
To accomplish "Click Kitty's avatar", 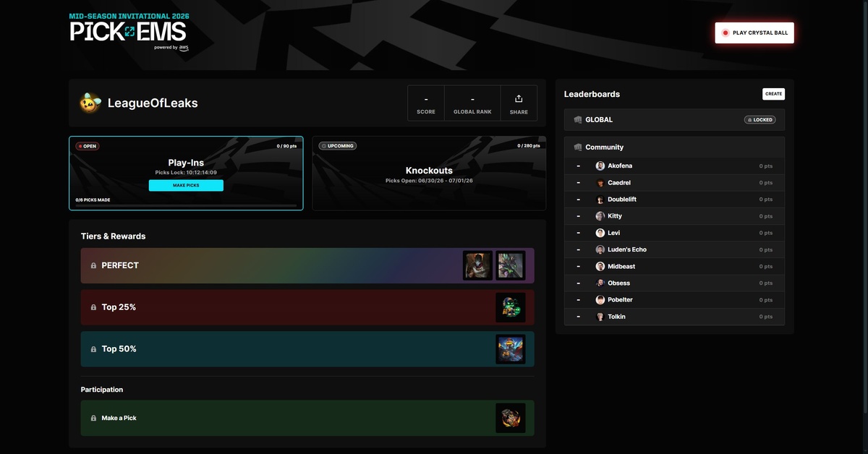I will click(x=600, y=216).
